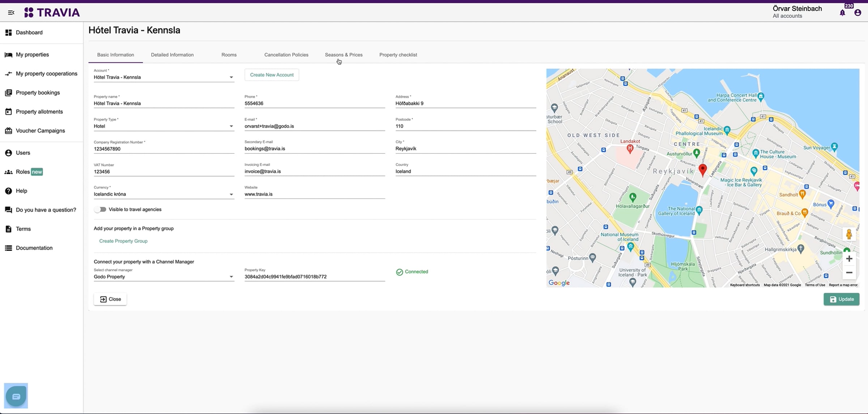Click the Hallgrimskirkja map marker
Viewport: 868px width, 414px height.
tap(801, 249)
